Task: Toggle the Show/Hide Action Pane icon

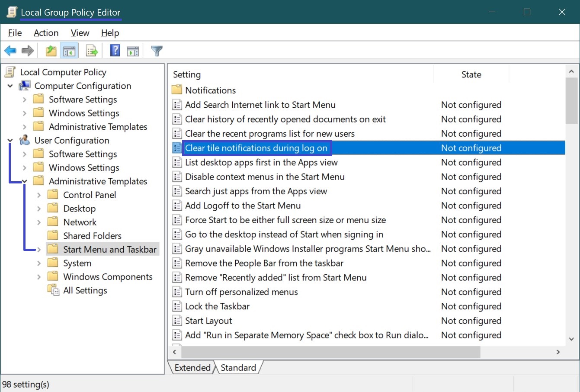Action: pos(133,51)
